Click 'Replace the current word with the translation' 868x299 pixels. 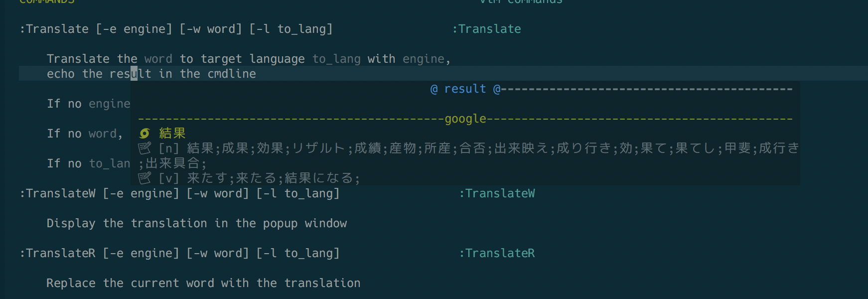(203, 283)
